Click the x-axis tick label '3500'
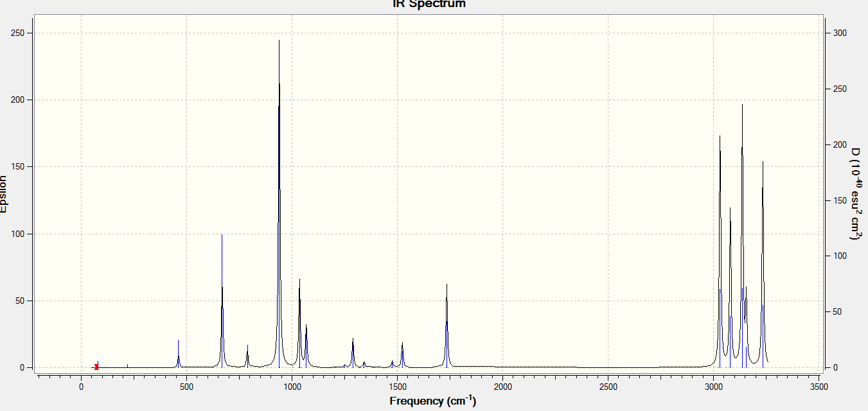 (x=819, y=387)
